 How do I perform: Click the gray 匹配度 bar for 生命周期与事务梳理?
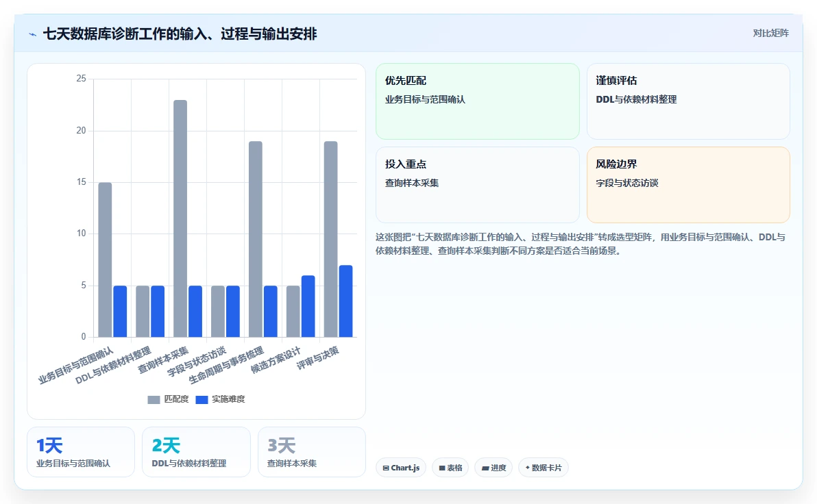pos(255,240)
